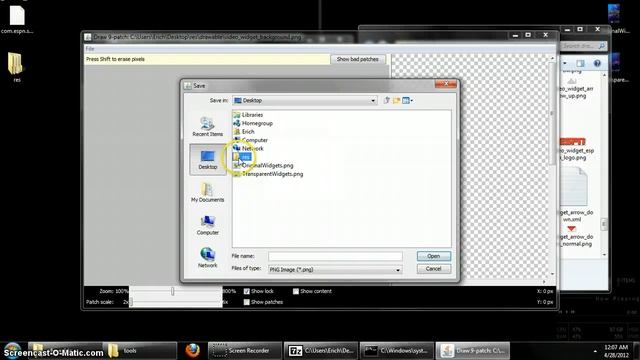Change view menu in Save dialog toolbar
This screenshot has height=360, width=640.
point(407,100)
